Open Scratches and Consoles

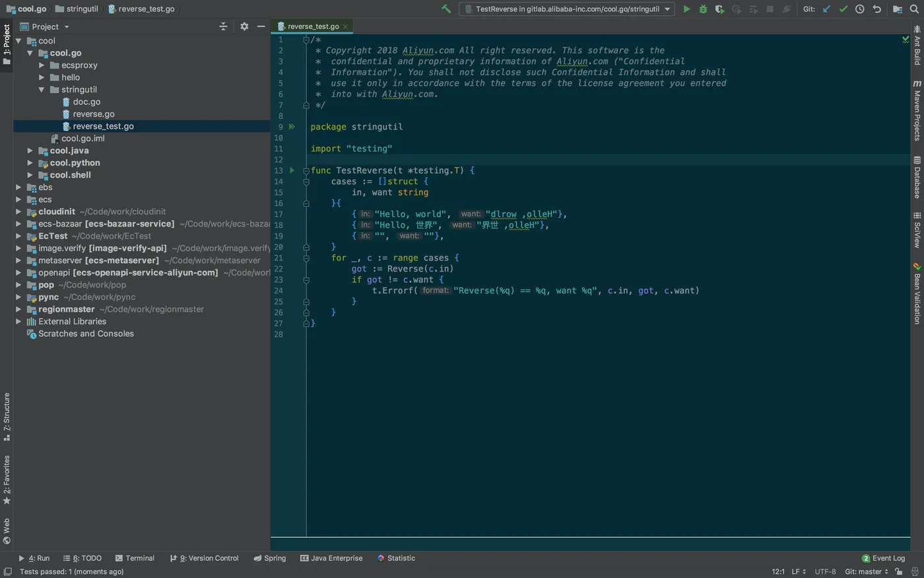pos(86,334)
